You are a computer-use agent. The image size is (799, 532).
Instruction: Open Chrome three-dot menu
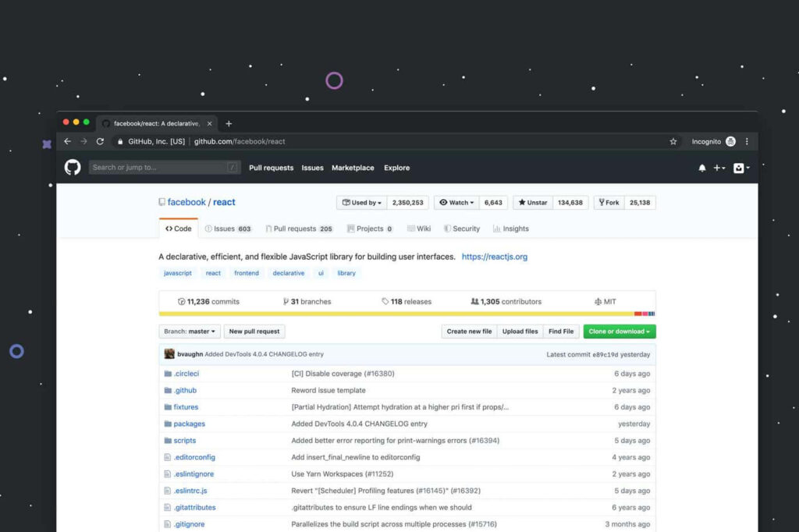click(747, 142)
